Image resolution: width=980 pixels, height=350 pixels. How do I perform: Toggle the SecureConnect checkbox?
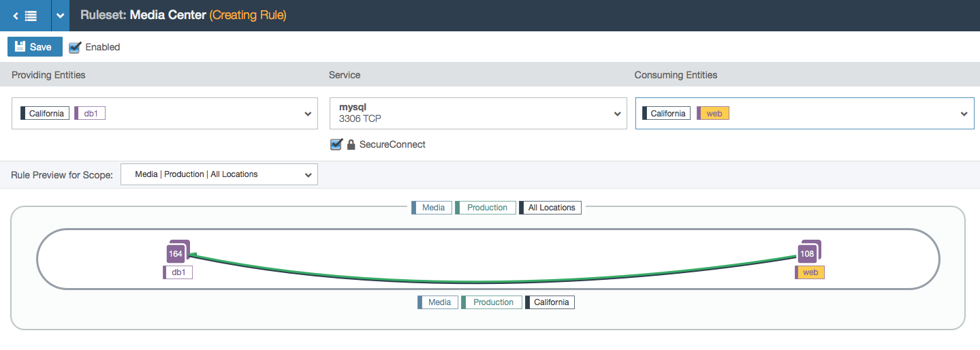pos(336,144)
